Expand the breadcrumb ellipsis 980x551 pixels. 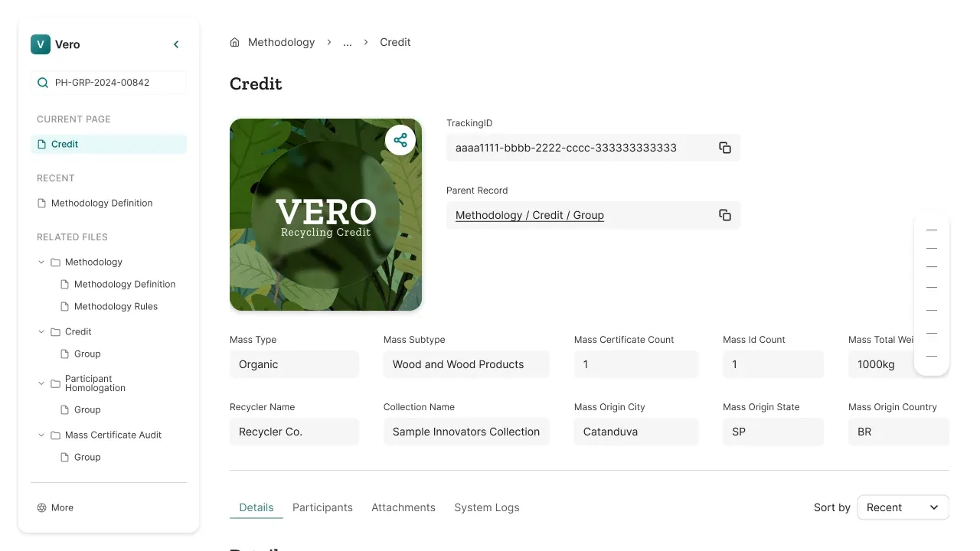click(x=348, y=42)
